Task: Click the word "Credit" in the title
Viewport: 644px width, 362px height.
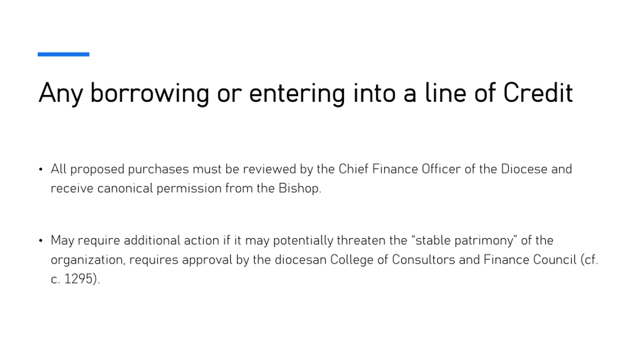Action: click(x=538, y=92)
